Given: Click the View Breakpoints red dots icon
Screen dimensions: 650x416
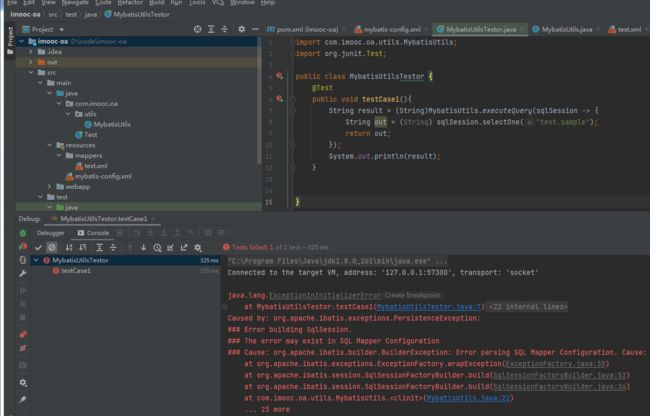Looking at the screenshot, I should click(x=23, y=334).
